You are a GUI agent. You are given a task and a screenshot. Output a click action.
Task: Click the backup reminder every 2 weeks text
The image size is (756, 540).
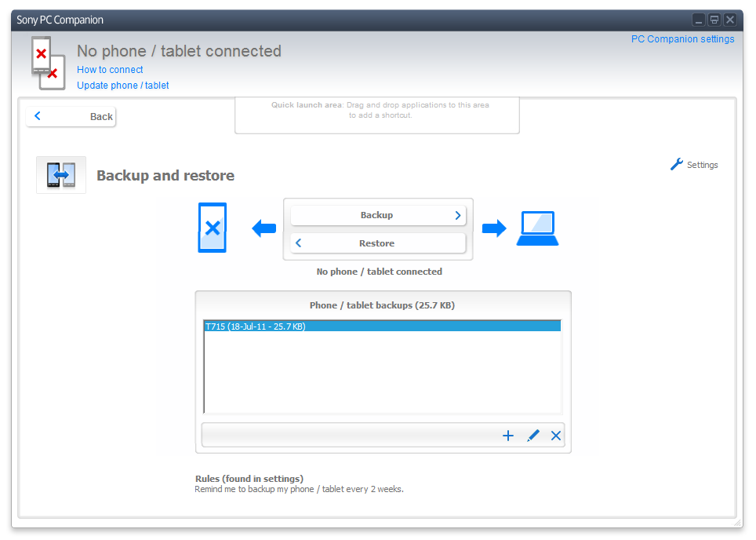click(x=299, y=489)
